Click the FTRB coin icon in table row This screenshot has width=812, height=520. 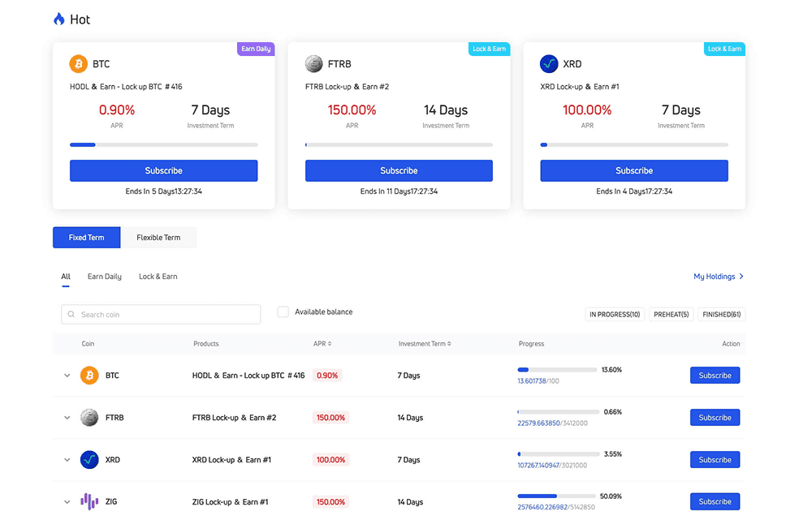coord(89,418)
